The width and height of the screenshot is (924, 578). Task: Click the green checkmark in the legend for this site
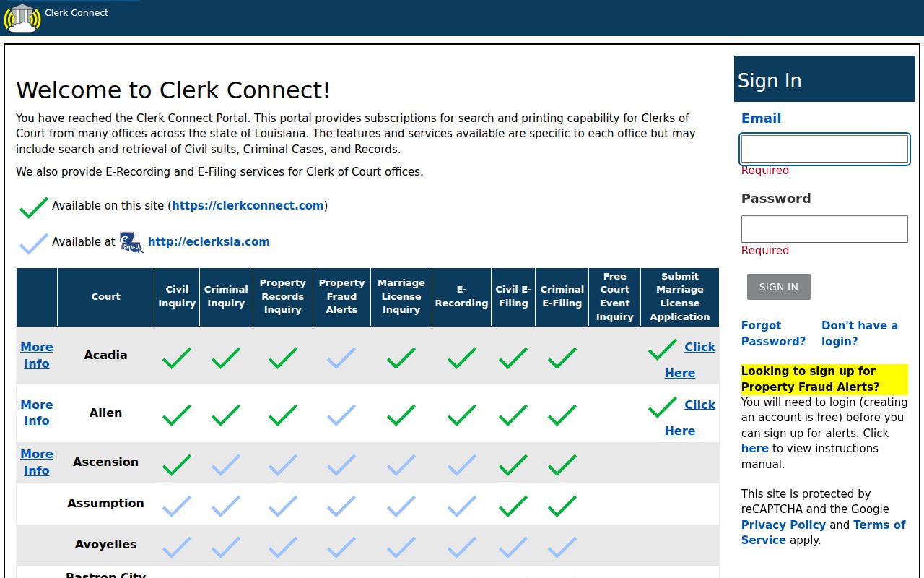click(34, 207)
